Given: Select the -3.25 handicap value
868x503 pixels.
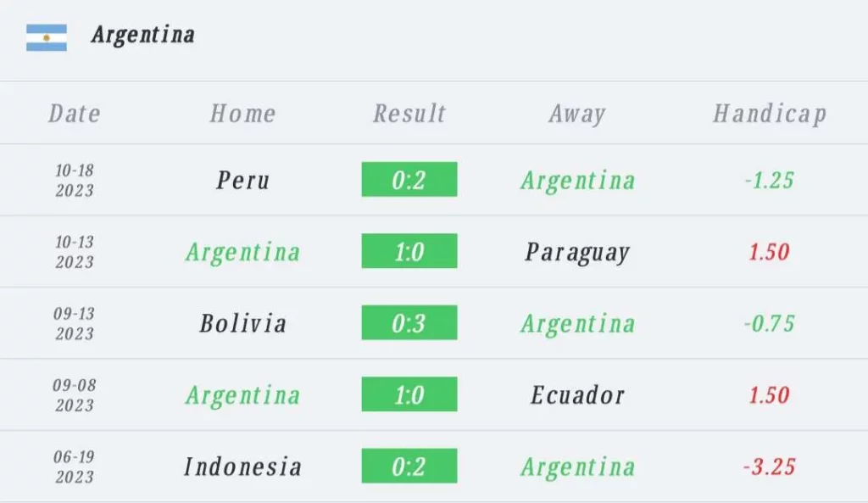Looking at the screenshot, I should 770,467.
